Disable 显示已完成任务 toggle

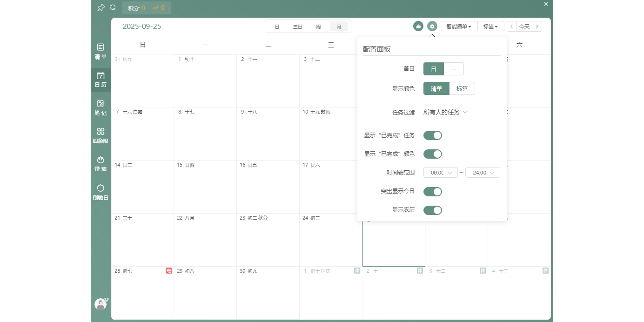(x=432, y=135)
